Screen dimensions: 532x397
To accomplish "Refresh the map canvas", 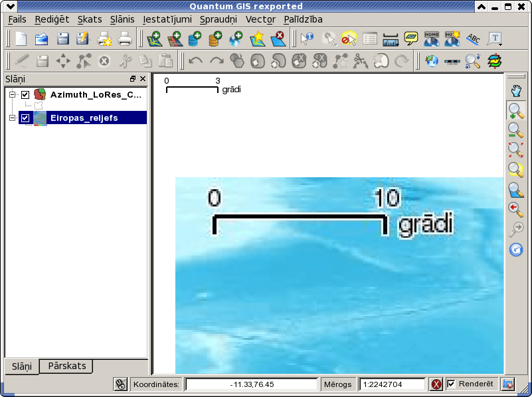I will click(515, 250).
